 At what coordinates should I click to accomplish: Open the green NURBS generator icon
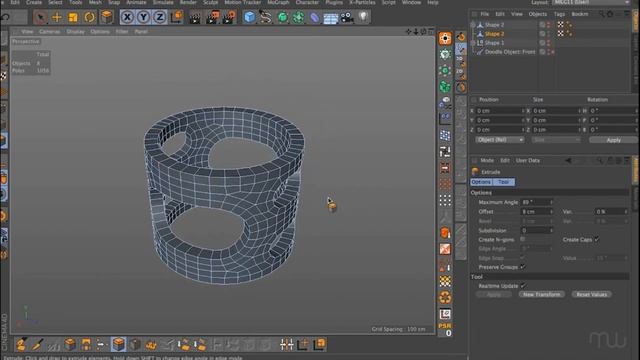[x=282, y=17]
